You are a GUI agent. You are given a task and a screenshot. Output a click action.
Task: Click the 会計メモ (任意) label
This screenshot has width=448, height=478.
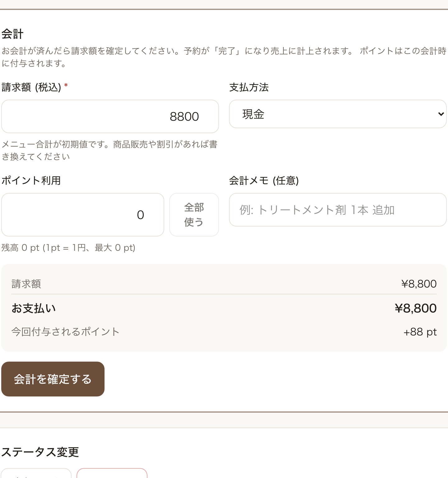(264, 180)
